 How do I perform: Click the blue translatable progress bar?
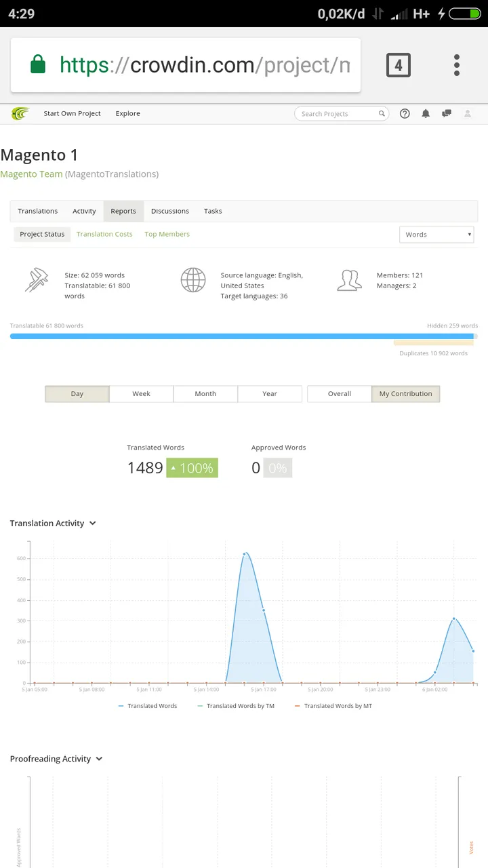pyautogui.click(x=241, y=336)
